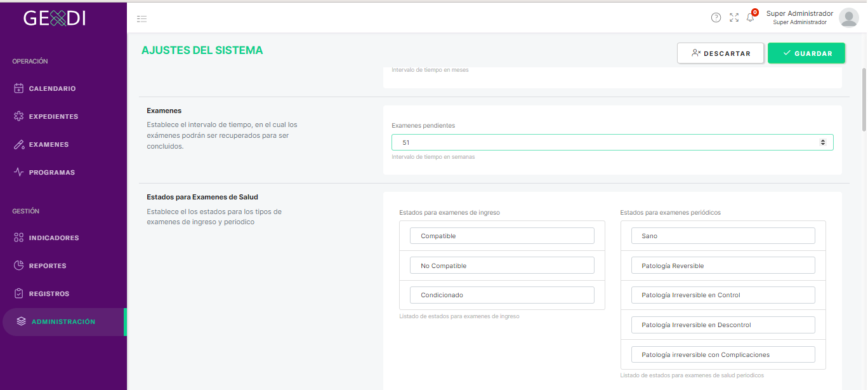Open Super Administrador user name menu
The width and height of the screenshot is (868, 390).
(x=799, y=13)
